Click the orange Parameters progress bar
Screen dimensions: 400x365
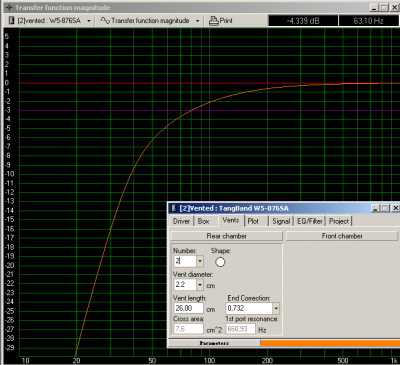330,343
